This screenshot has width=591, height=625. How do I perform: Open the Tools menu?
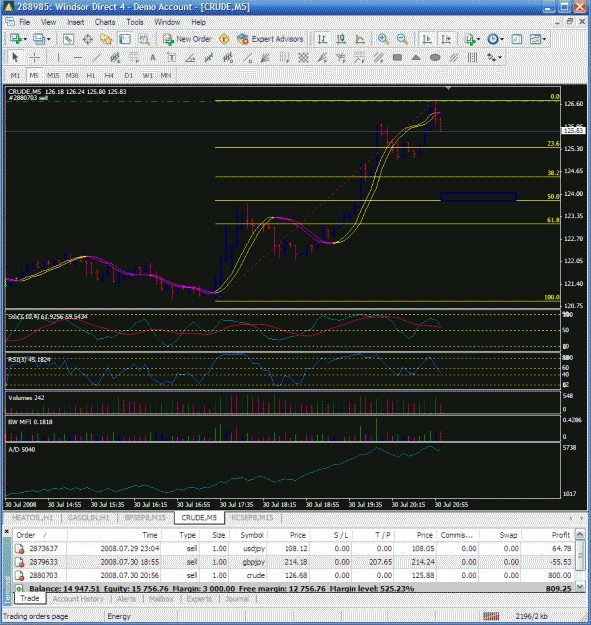pyautogui.click(x=135, y=22)
